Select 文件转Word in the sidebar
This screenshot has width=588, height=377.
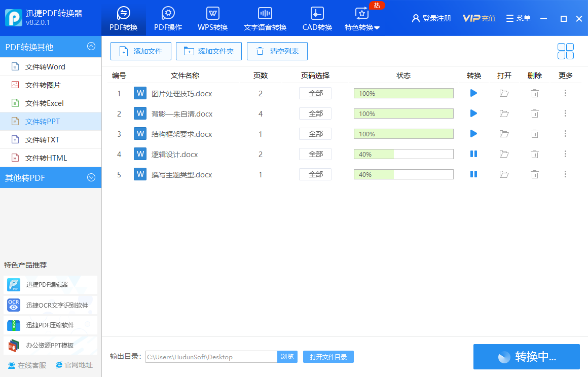coord(51,67)
